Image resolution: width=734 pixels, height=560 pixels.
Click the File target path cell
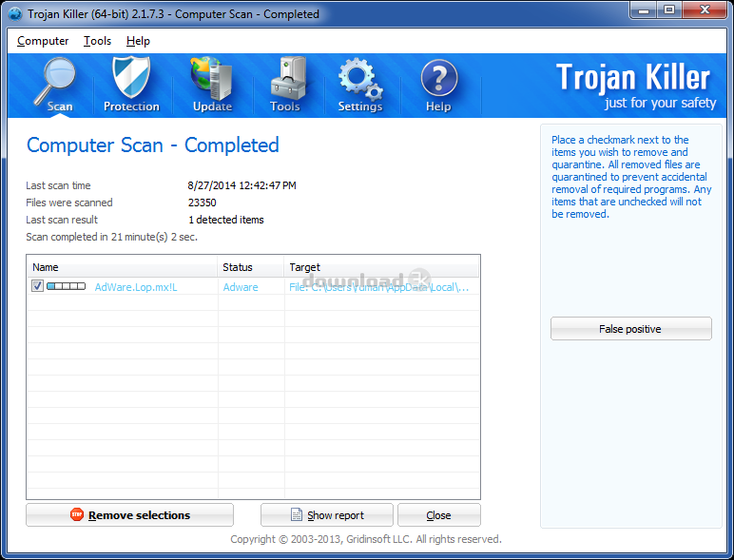tap(378, 287)
